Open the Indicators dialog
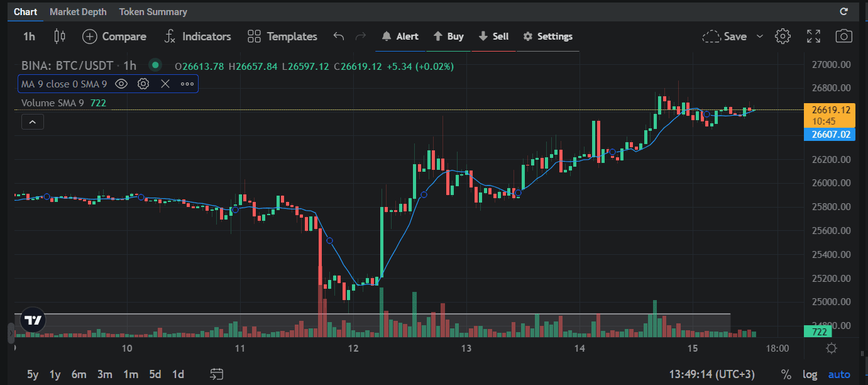 point(197,36)
